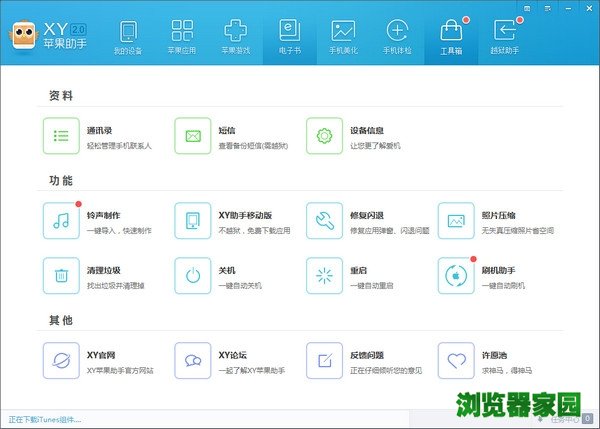Open the 短信 envelope icon
Image resolution: width=600 pixels, height=429 pixels.
(193, 136)
